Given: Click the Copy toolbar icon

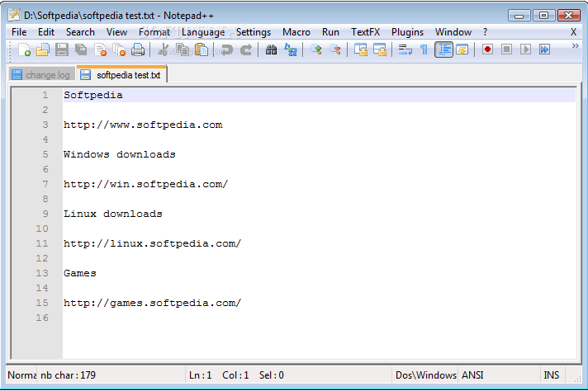Looking at the screenshot, I should click(x=183, y=49).
